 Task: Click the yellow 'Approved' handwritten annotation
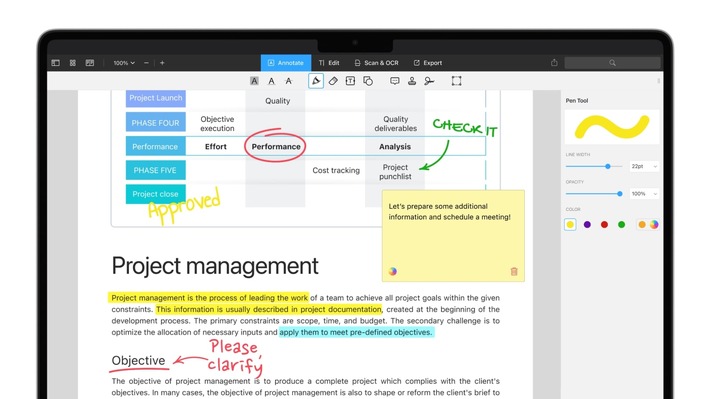pos(184,206)
